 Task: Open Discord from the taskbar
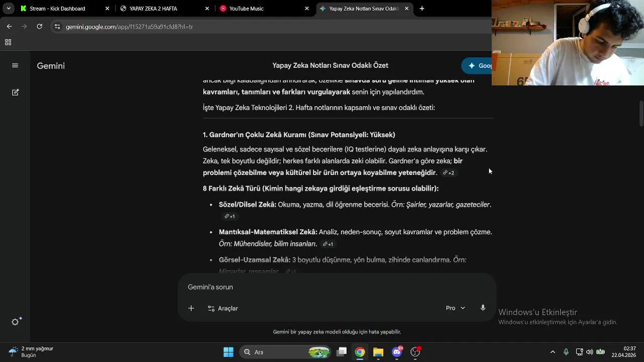pyautogui.click(x=397, y=352)
